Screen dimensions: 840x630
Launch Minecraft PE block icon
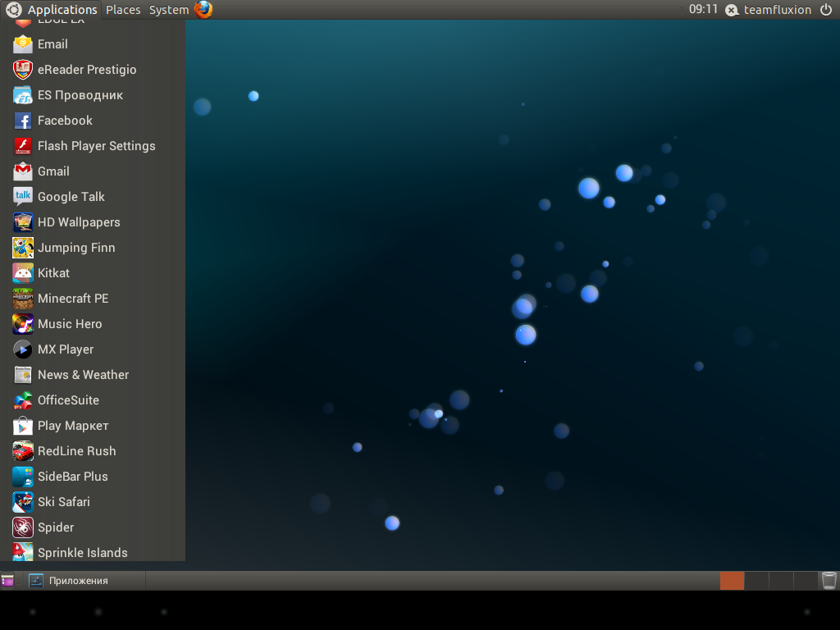tap(22, 299)
